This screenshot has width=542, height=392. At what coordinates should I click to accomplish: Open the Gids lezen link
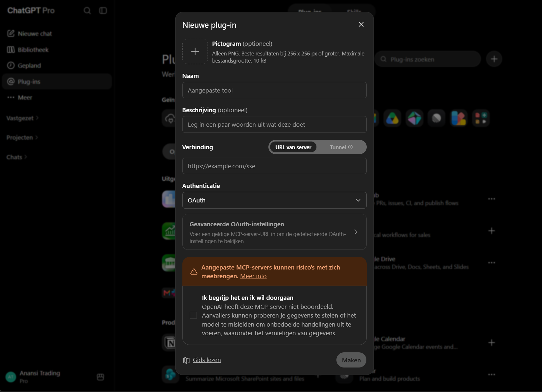click(207, 360)
